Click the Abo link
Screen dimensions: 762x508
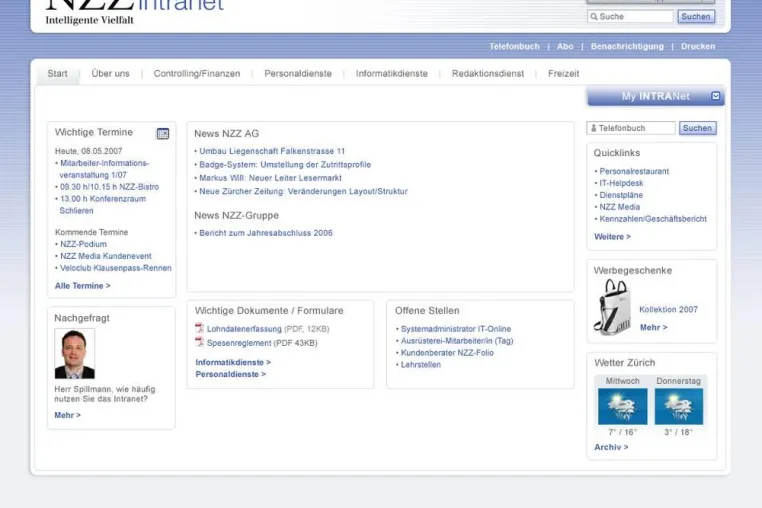(x=565, y=46)
